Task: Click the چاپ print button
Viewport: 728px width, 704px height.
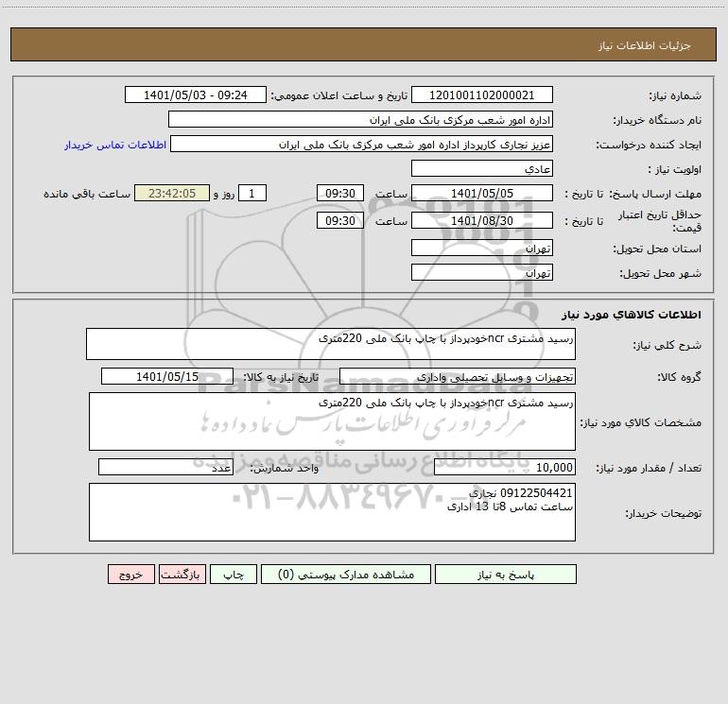Action: click(x=234, y=574)
